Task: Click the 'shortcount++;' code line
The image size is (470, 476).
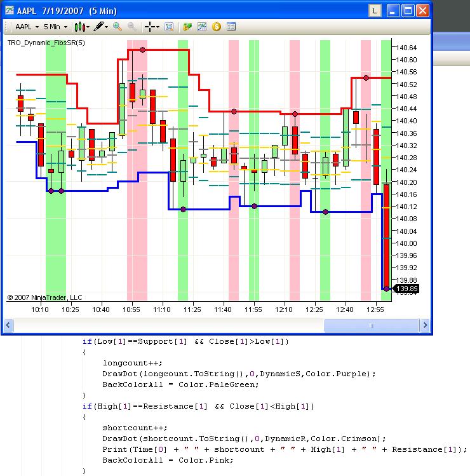Action: (135, 428)
